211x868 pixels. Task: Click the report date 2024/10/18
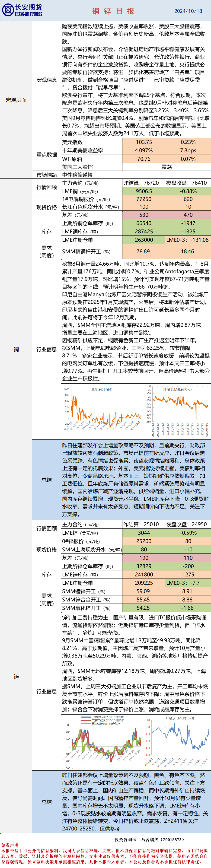coord(188,11)
